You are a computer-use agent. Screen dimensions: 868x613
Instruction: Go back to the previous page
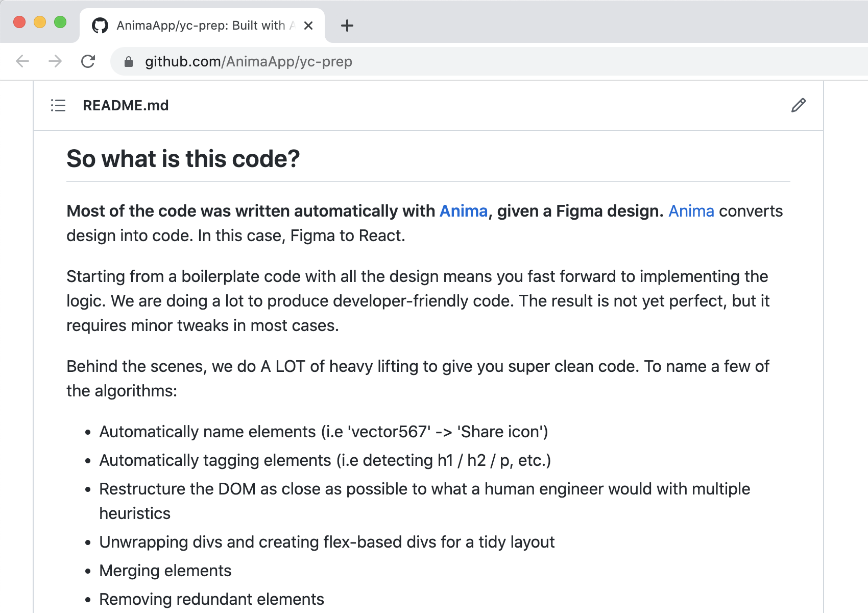22,61
